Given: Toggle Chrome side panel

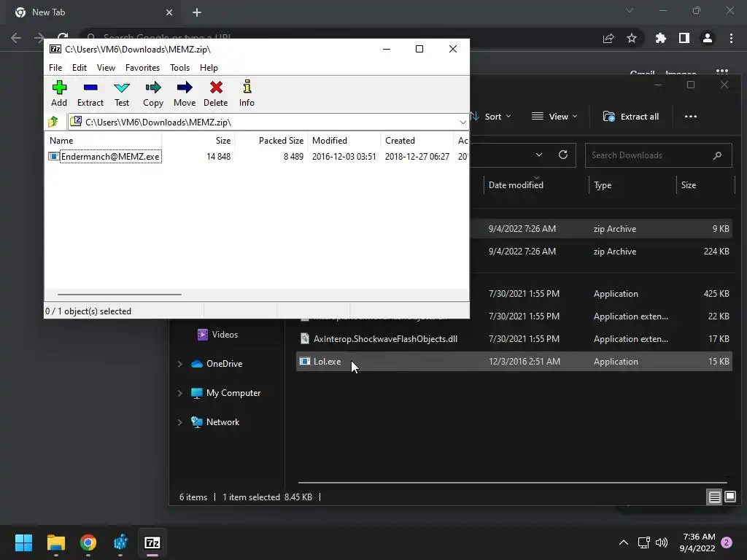Looking at the screenshot, I should (x=684, y=38).
